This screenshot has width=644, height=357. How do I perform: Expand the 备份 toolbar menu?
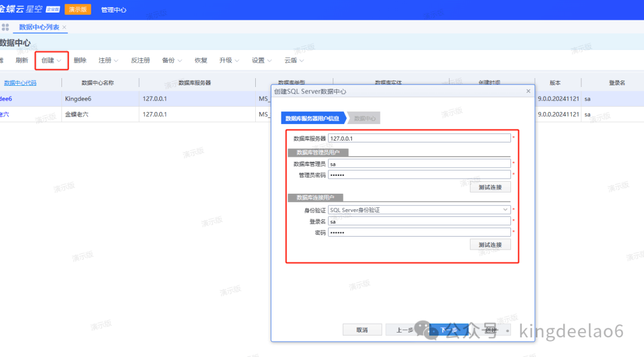pos(172,60)
